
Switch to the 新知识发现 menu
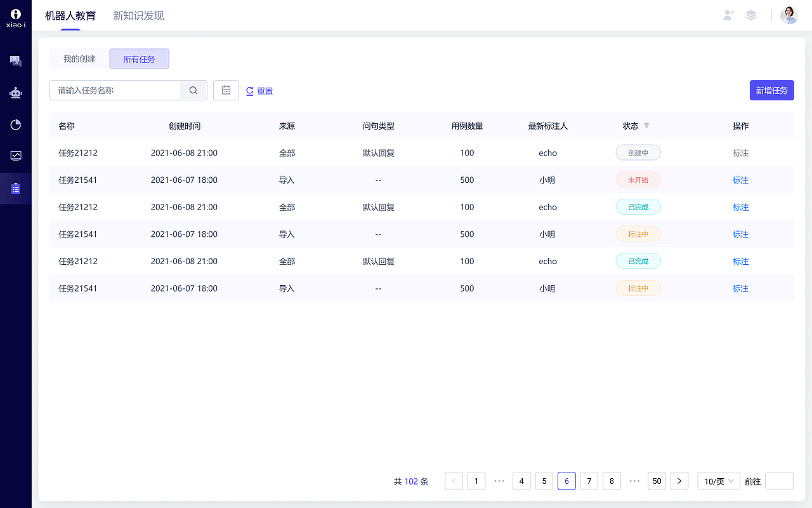click(x=138, y=15)
